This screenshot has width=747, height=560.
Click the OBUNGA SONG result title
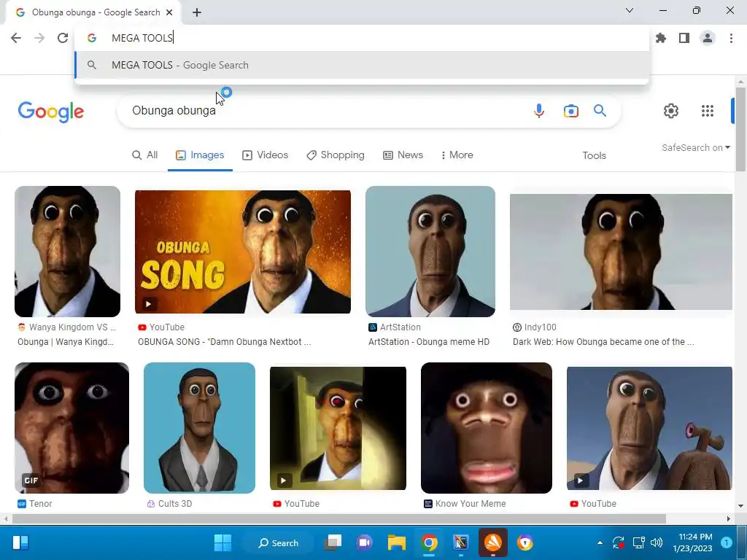click(224, 342)
